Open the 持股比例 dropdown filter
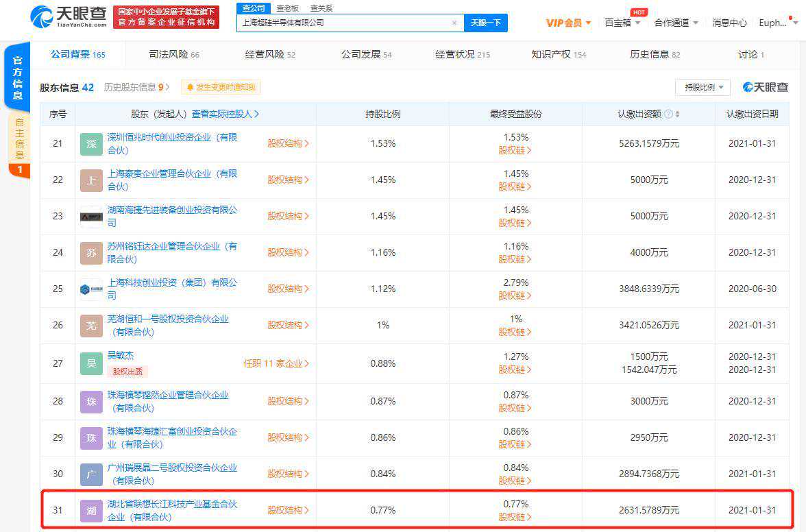Viewport: 806px width, 532px height. (703, 87)
